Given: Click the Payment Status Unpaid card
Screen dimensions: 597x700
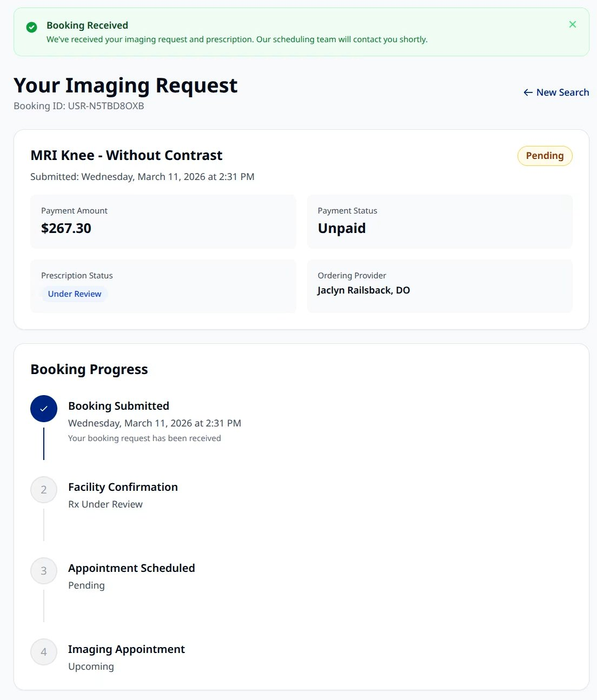Looking at the screenshot, I should [440, 222].
